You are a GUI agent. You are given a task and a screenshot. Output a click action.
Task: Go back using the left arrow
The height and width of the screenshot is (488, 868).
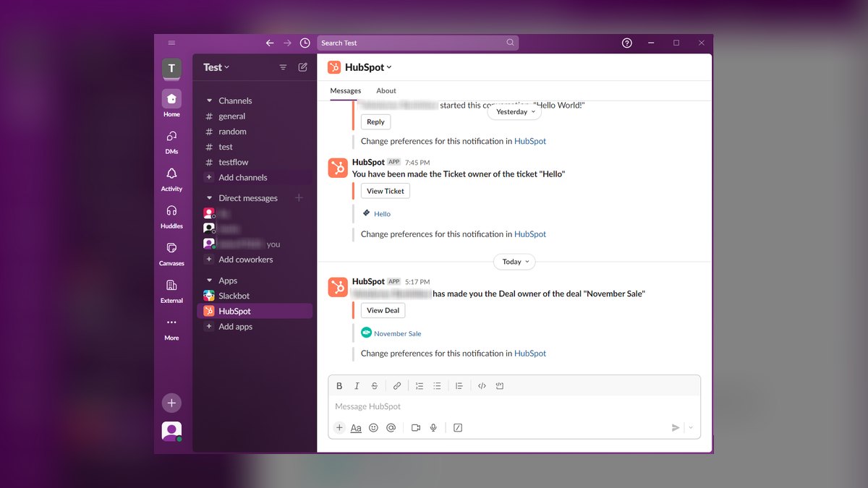coord(270,43)
